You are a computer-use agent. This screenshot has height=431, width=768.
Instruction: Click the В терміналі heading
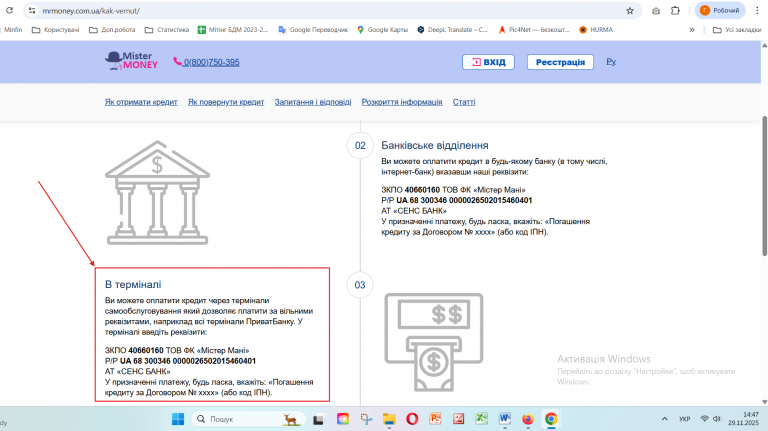point(133,285)
